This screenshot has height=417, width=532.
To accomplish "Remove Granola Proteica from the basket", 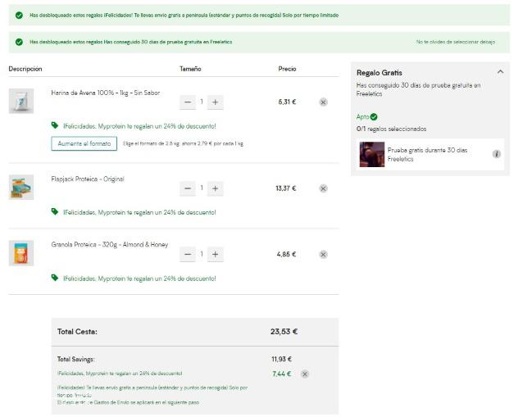I will (x=323, y=254).
